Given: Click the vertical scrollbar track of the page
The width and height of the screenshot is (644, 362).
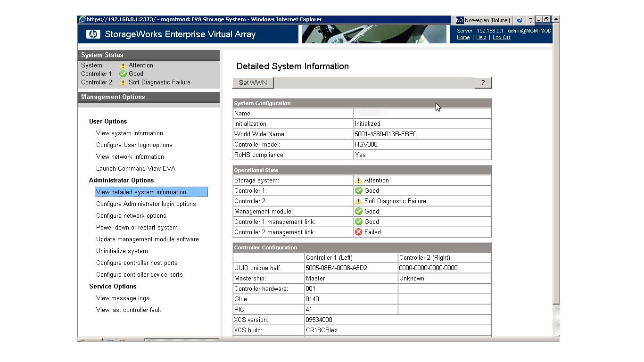Looking at the screenshot, I should [556, 321].
